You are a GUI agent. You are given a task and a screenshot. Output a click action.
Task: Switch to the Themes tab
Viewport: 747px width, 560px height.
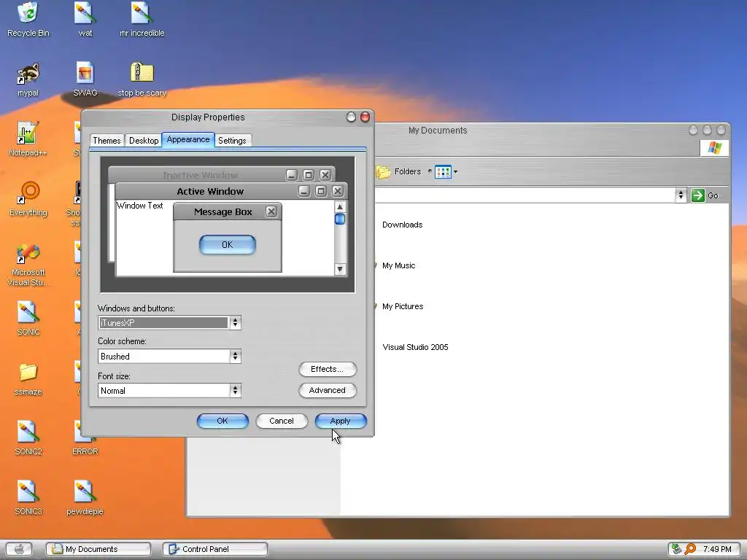[107, 141]
